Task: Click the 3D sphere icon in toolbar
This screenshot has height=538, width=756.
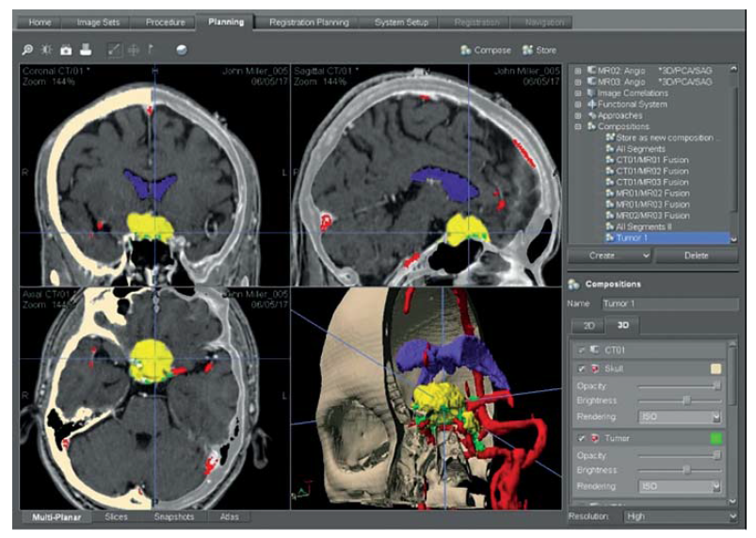Action: (181, 49)
